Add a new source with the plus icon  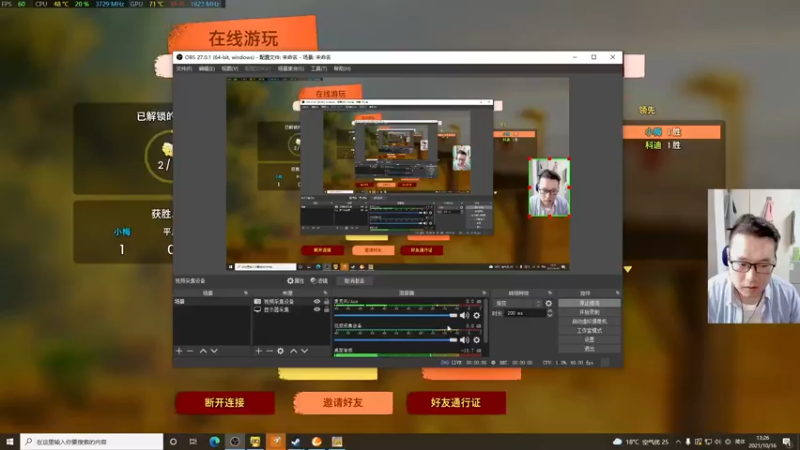[x=259, y=351]
